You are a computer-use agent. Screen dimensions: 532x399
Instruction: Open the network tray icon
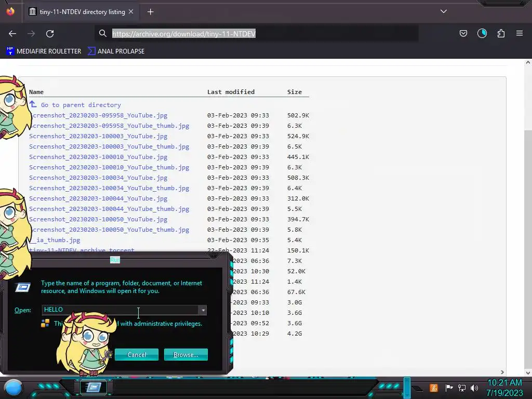coord(461,388)
